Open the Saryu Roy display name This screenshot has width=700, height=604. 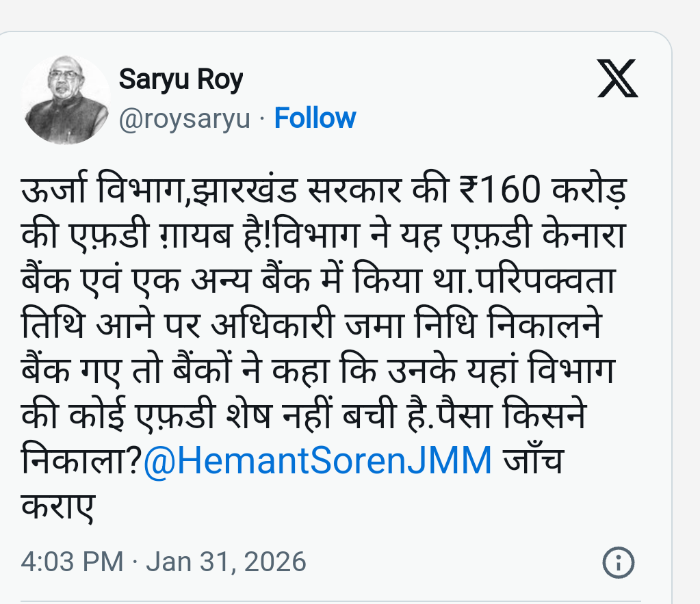[x=181, y=80]
